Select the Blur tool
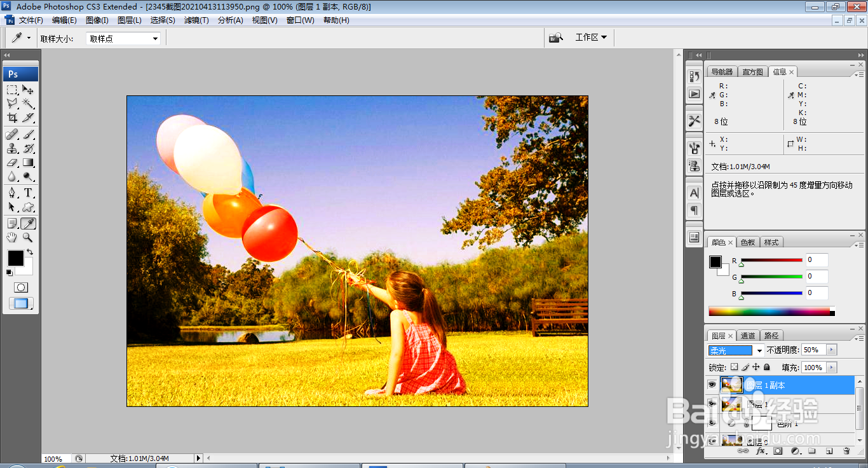Screen dimensions: 868x468 (13, 176)
